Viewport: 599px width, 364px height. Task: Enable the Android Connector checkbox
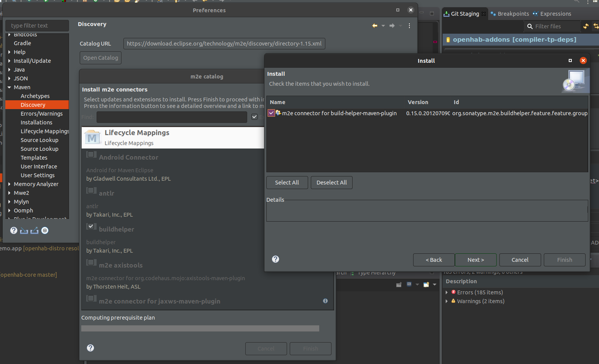tap(91, 154)
